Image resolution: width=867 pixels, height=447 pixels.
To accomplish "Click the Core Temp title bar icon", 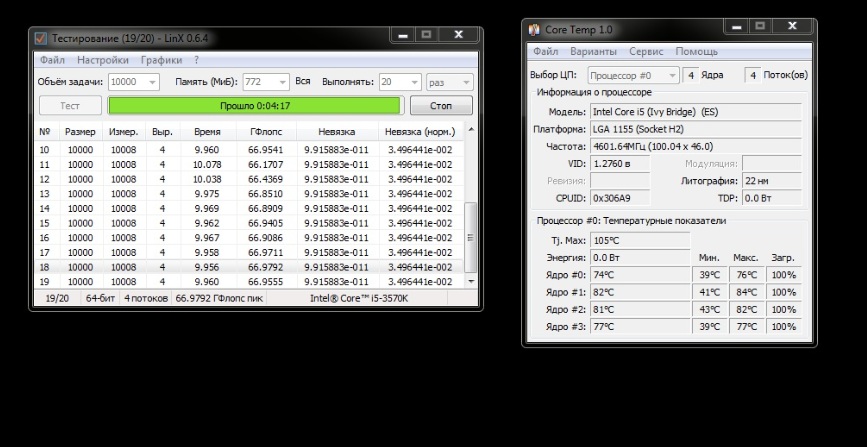I will [534, 29].
